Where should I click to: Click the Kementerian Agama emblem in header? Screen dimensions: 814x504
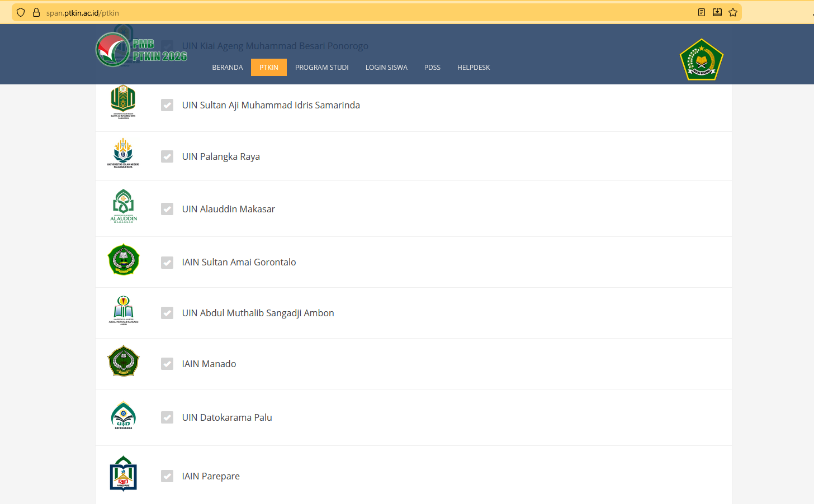click(701, 60)
